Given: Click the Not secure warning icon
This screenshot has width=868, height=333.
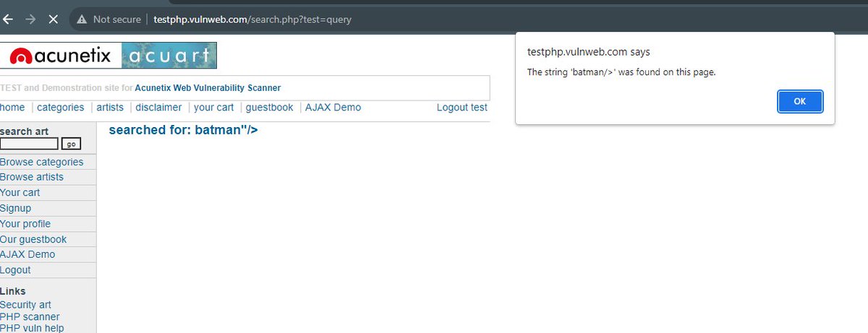Looking at the screenshot, I should coord(82,20).
